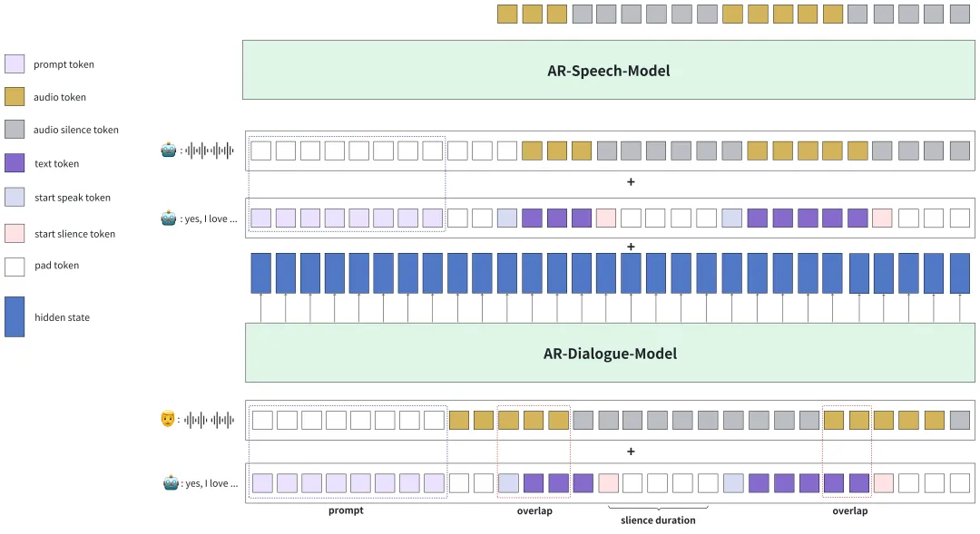Click the prompt token legend swatch

15,63
